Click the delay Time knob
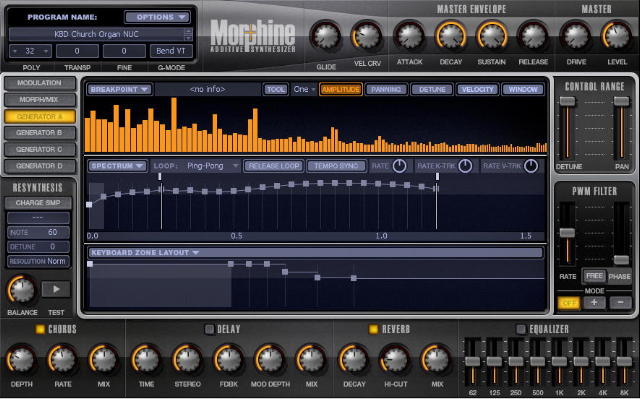 146,360
